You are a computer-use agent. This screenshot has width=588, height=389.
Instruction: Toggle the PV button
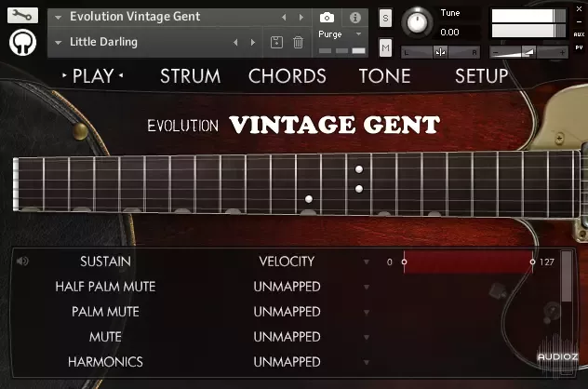point(579,47)
